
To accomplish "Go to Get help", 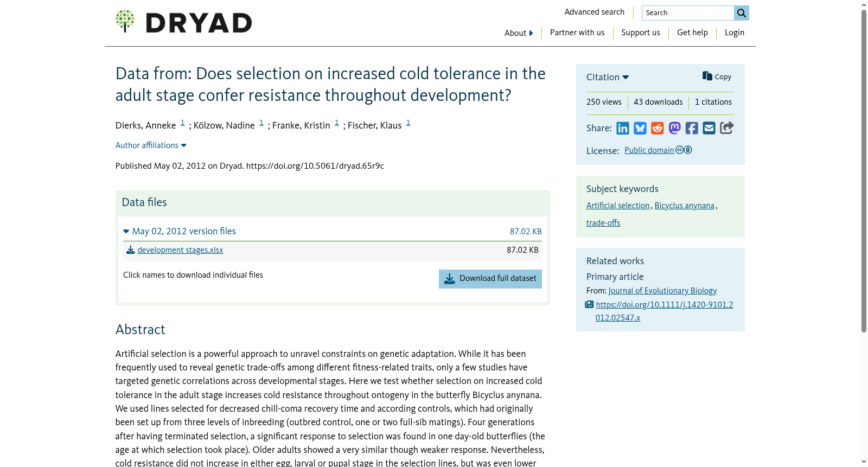I will coord(692,33).
